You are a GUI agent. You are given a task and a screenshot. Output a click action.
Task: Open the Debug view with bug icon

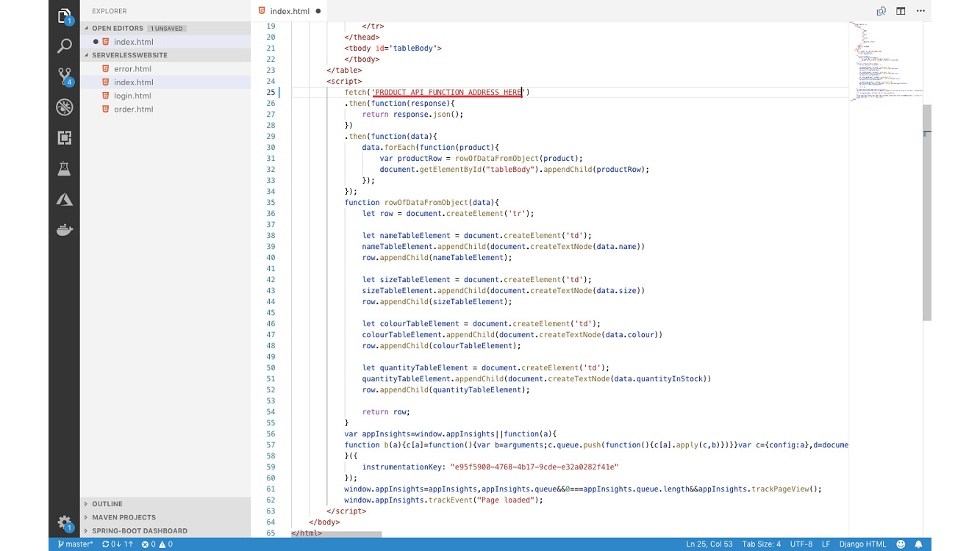click(64, 107)
